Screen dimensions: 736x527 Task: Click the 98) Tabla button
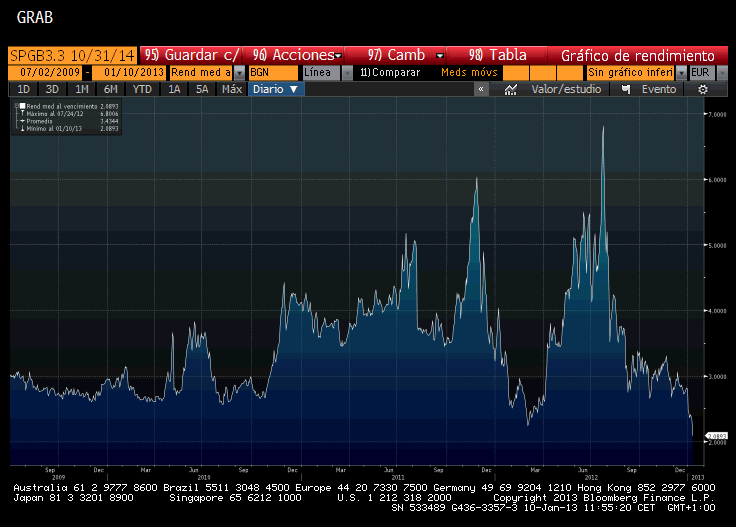(x=497, y=55)
